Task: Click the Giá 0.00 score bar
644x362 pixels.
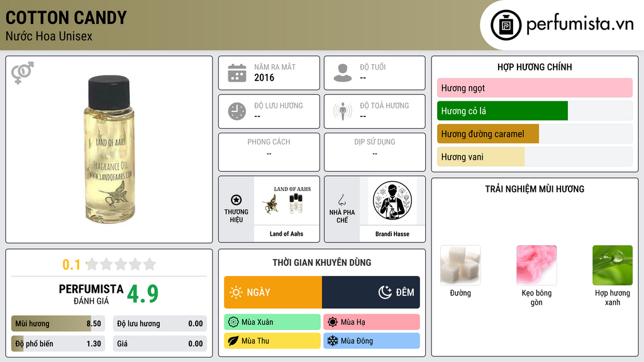Action: pos(160,344)
